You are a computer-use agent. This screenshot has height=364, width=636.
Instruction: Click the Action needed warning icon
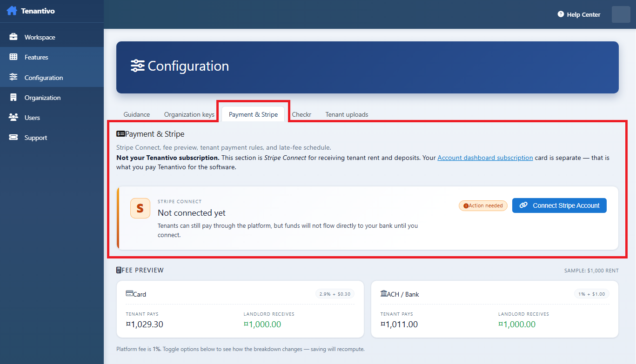click(x=466, y=206)
